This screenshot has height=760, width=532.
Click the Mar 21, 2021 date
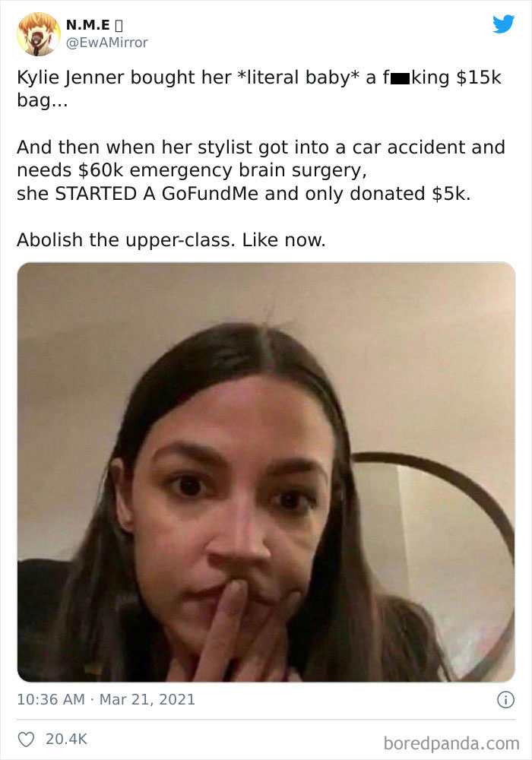(147, 699)
